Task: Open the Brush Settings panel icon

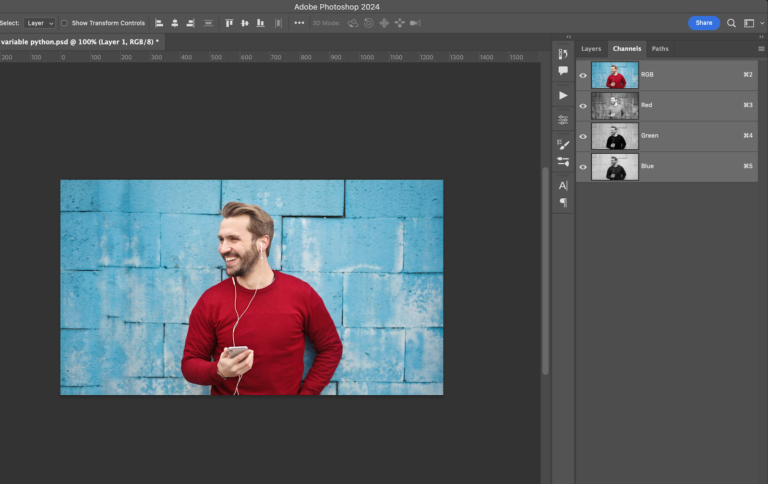Action: coord(563,144)
